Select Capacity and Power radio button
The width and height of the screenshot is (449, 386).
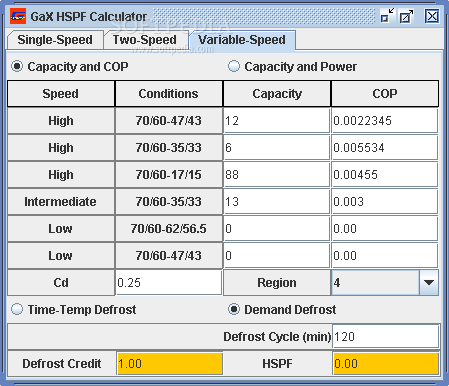[292, 66]
